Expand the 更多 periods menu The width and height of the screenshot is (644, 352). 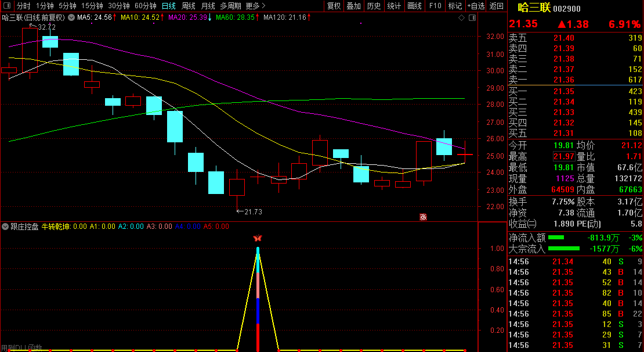click(x=255, y=6)
